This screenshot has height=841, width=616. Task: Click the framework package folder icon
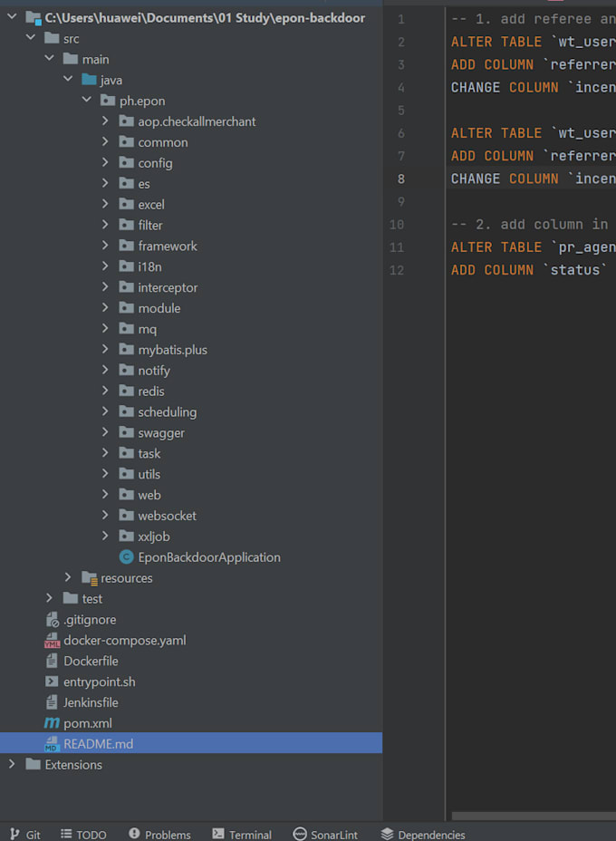coord(126,246)
